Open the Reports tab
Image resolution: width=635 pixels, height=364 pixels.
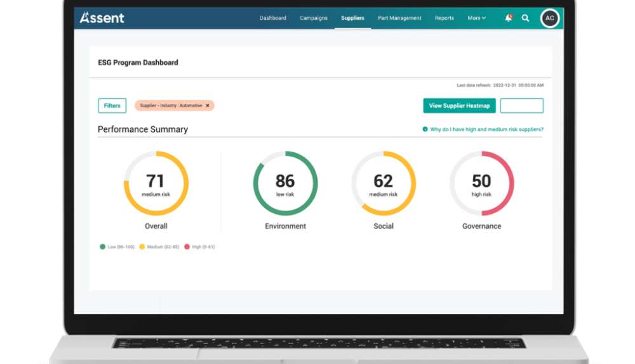point(444,18)
